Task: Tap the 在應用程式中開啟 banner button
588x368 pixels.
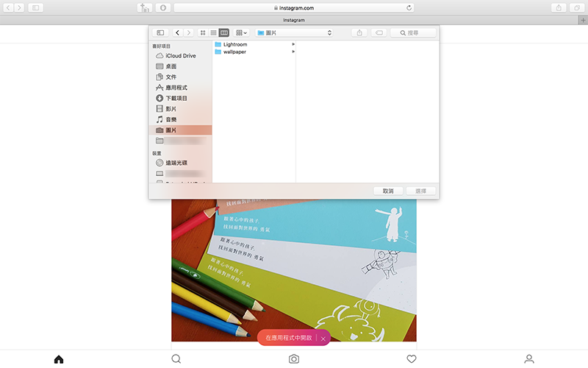Action: [x=288, y=338]
